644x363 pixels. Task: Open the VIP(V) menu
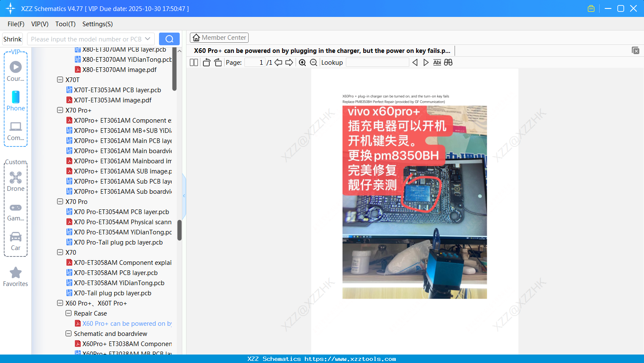[40, 24]
